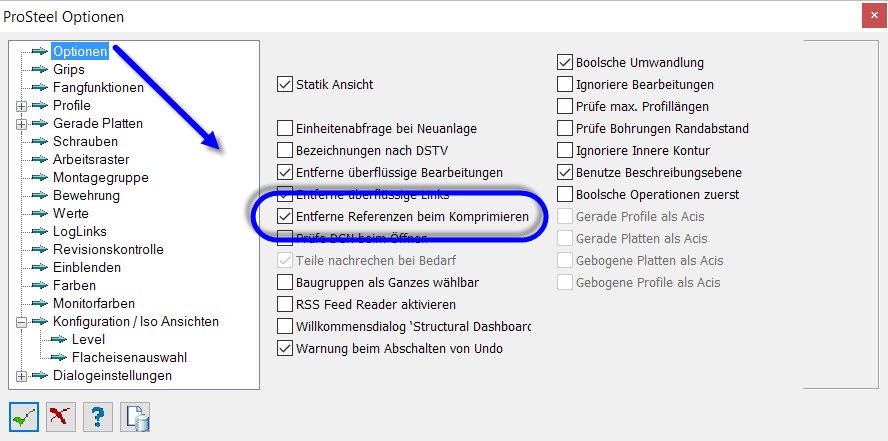Viewport: 888px width, 441px height.
Task: Click the arrow icon beside Farben
Action: coord(40,285)
